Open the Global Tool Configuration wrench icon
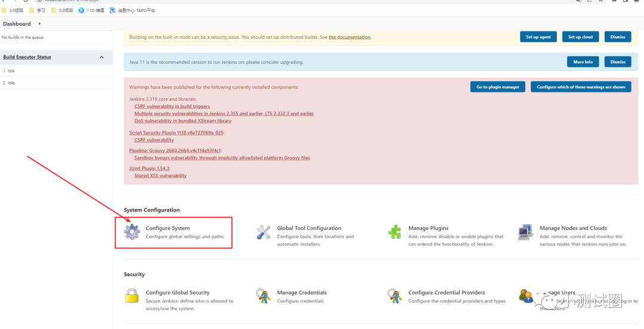Screen dimensions: 644x329 click(264, 232)
